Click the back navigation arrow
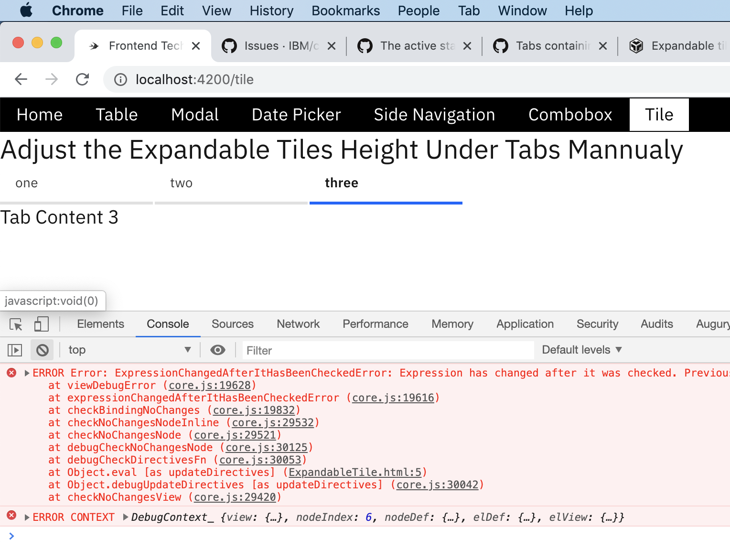Image resolution: width=730 pixels, height=560 pixels. pos(21,79)
